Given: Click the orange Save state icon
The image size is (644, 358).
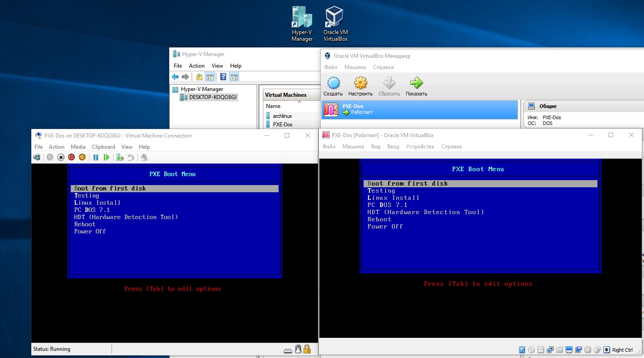Looking at the screenshot, I should click(82, 157).
